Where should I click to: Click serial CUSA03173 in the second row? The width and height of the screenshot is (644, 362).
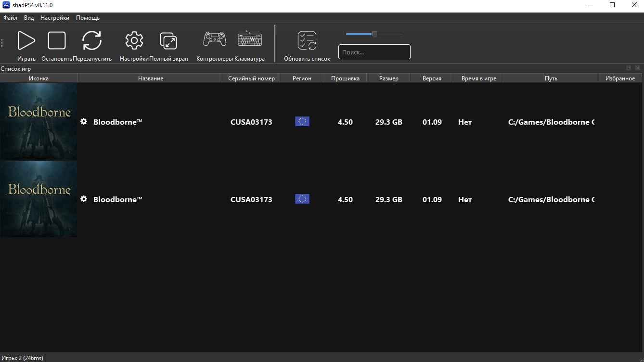pyautogui.click(x=251, y=199)
